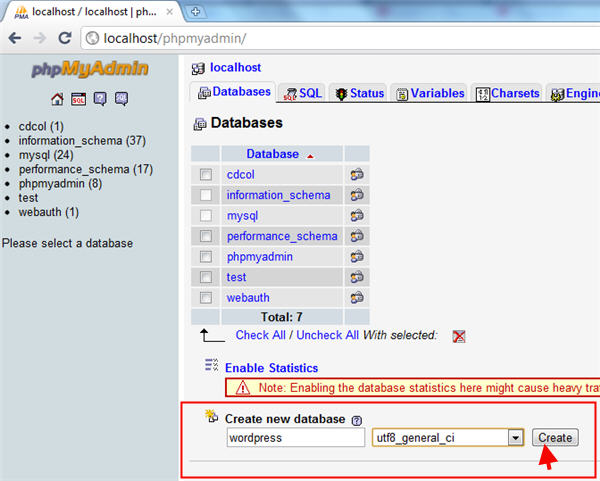Click the localhost server link
The height and width of the screenshot is (481, 600).
pyautogui.click(x=235, y=68)
